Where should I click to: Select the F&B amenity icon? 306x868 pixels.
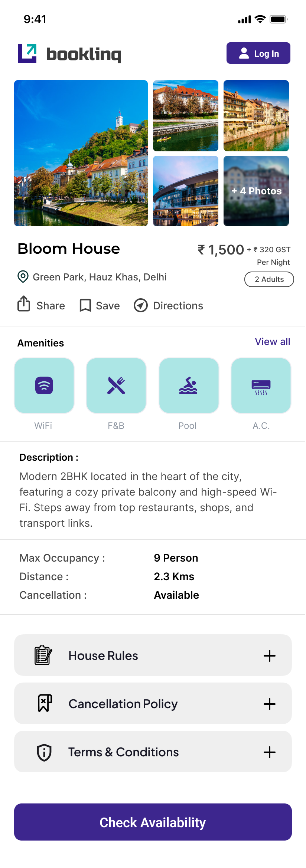116,385
